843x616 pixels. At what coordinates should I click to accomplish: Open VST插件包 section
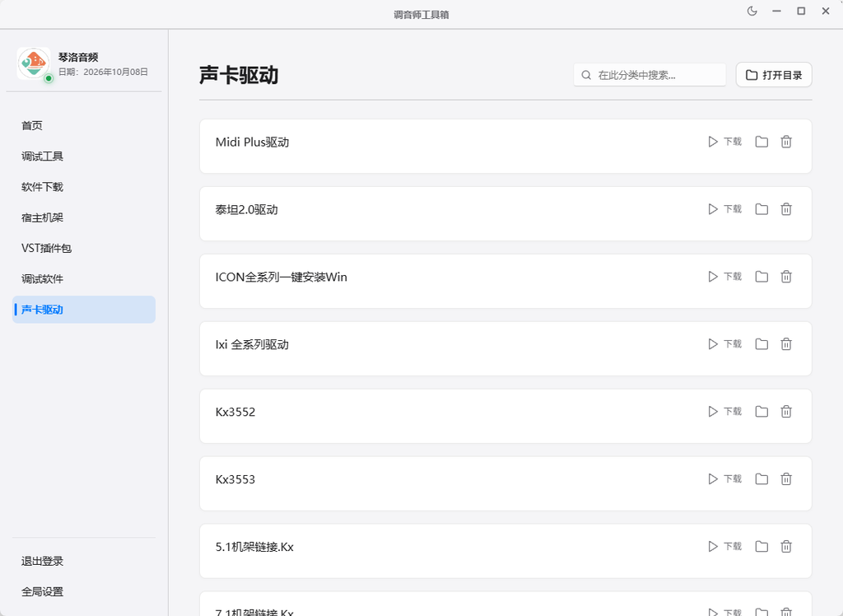pyautogui.click(x=84, y=248)
